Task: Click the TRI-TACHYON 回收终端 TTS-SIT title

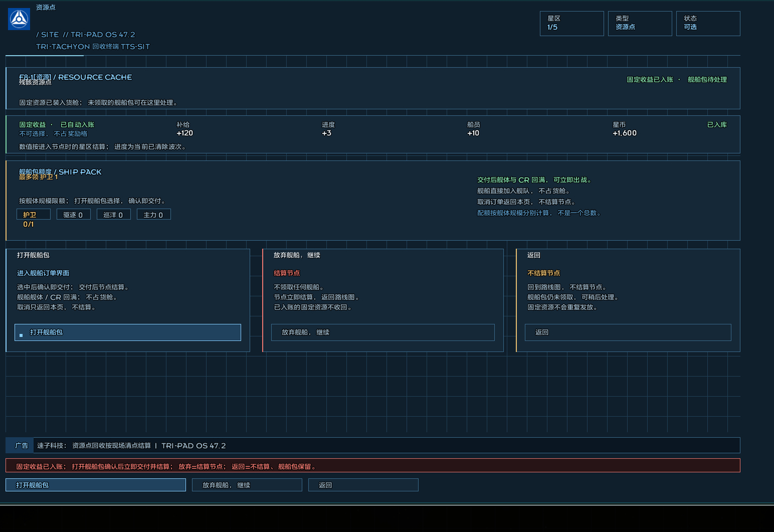Action: point(93,46)
